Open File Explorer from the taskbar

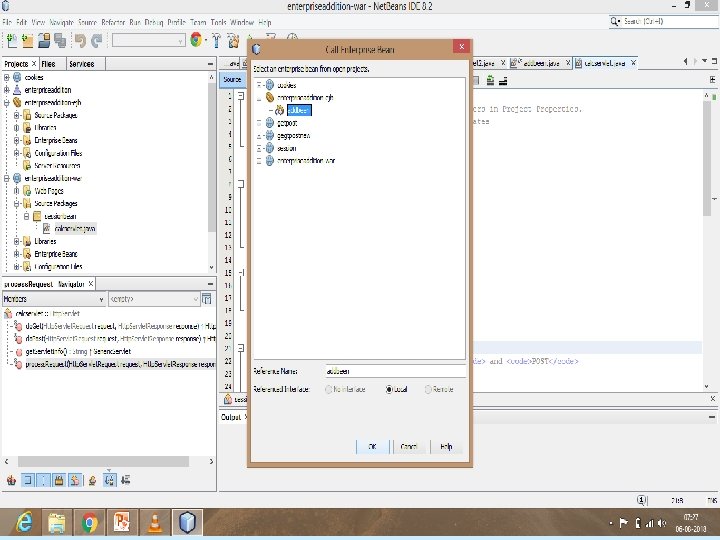[56, 523]
